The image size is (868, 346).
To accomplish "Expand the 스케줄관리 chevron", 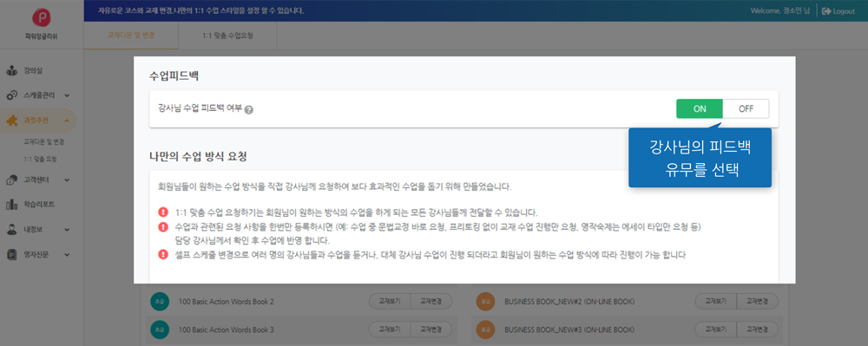I will (67, 95).
